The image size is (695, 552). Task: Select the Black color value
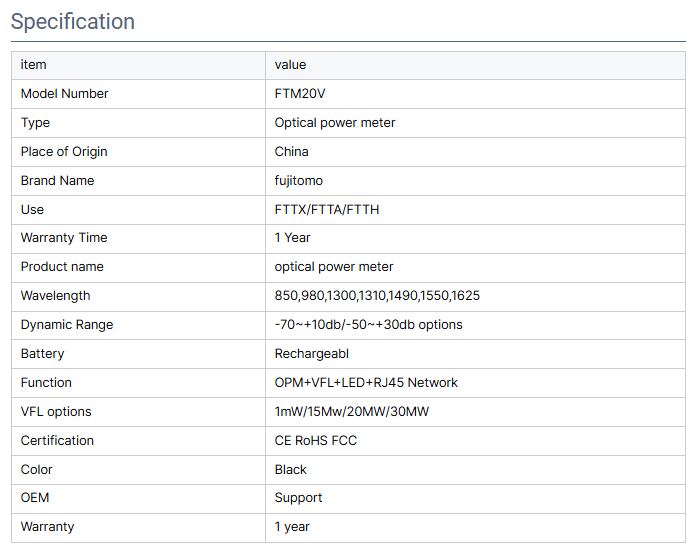[x=290, y=470]
